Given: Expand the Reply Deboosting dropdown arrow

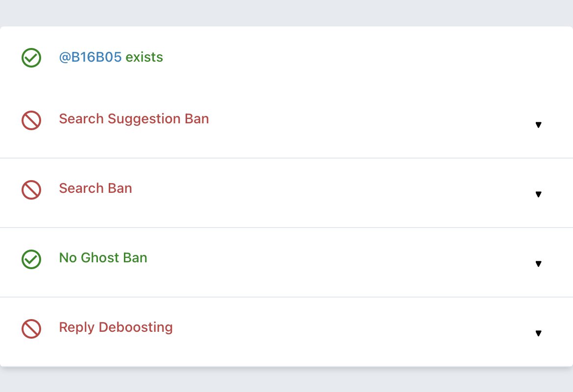Looking at the screenshot, I should (538, 333).
